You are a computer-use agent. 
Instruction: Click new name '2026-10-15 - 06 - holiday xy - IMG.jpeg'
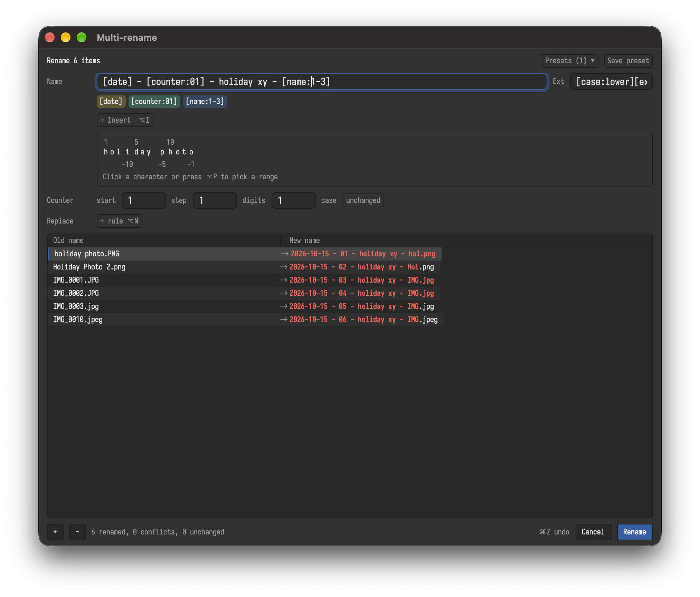[363, 320]
